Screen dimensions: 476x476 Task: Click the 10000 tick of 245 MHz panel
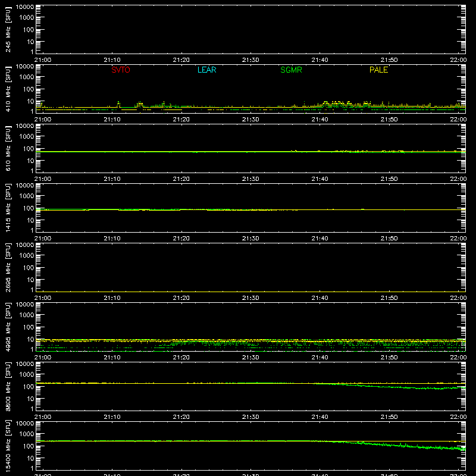[x=25, y=7]
